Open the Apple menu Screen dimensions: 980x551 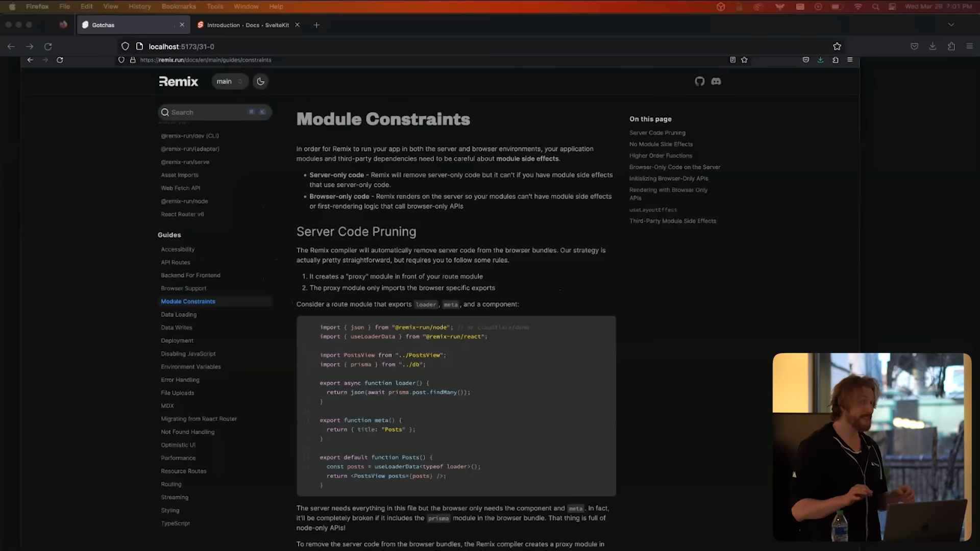pos(12,7)
